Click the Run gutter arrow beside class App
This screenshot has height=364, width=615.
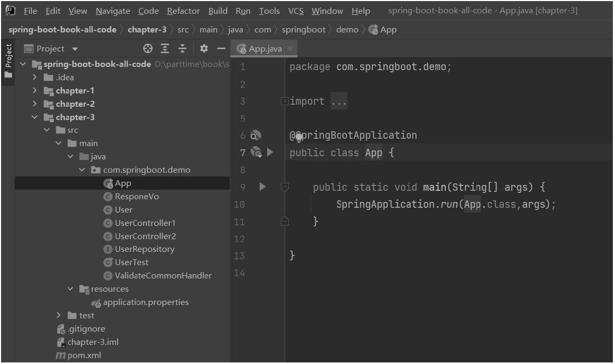click(x=270, y=152)
